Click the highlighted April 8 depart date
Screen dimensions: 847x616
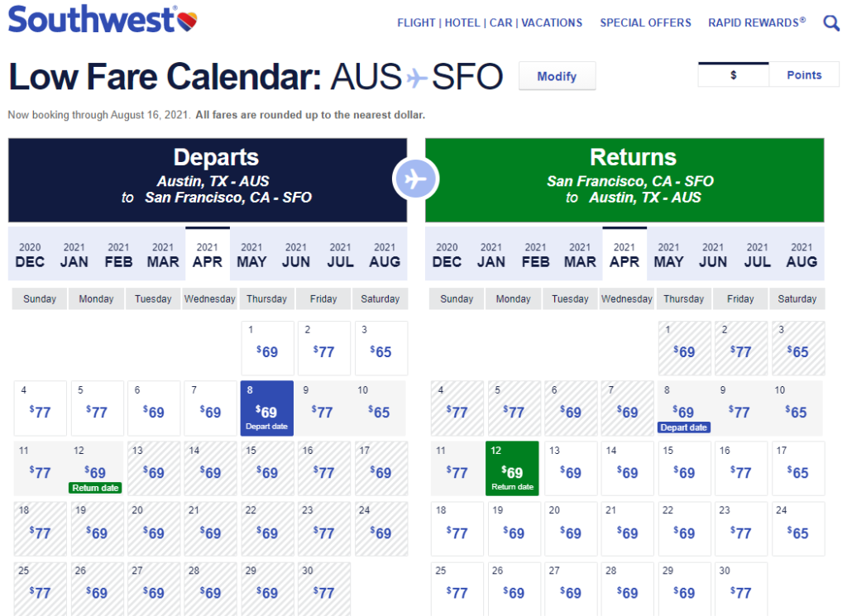(x=266, y=408)
